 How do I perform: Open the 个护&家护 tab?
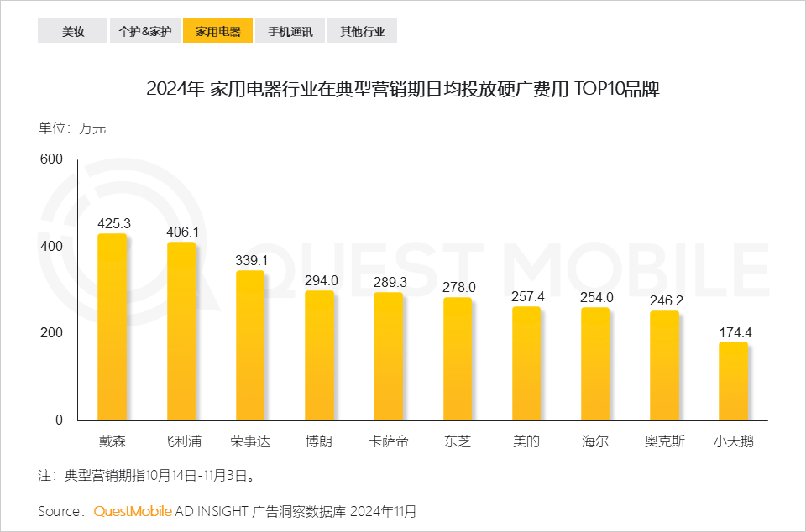tap(145, 31)
